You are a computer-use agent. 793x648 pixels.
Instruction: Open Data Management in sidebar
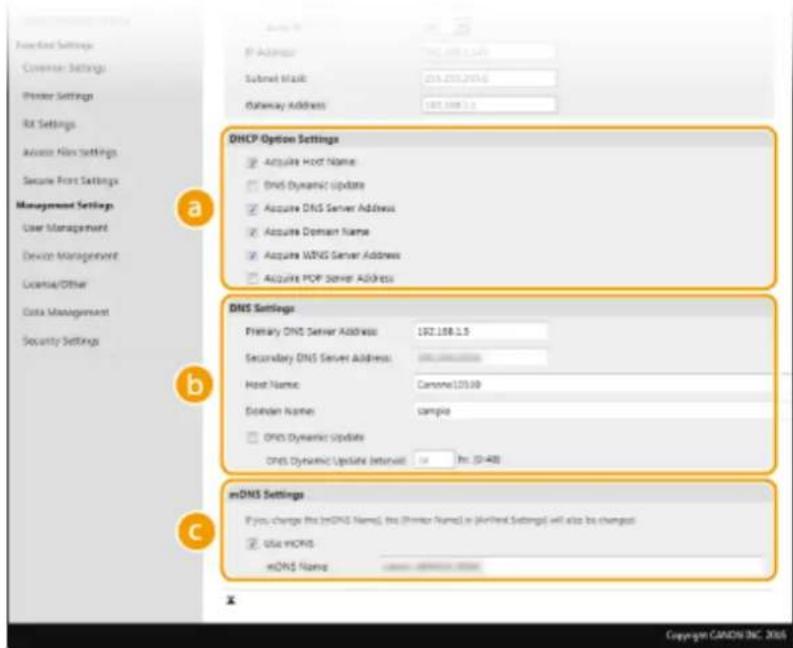click(x=66, y=312)
